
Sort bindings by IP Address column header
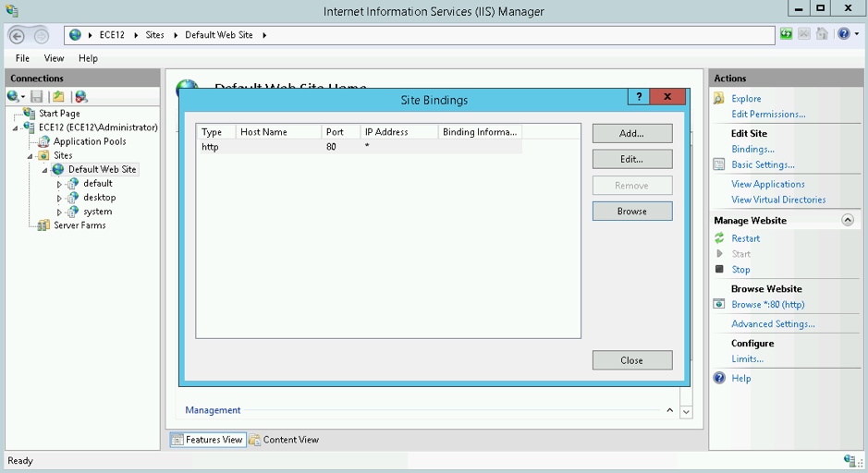coord(398,132)
